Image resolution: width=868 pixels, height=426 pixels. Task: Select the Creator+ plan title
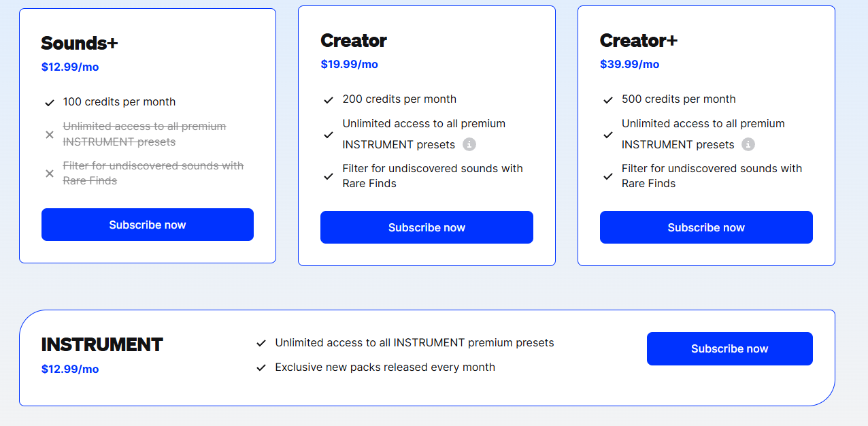pos(639,40)
